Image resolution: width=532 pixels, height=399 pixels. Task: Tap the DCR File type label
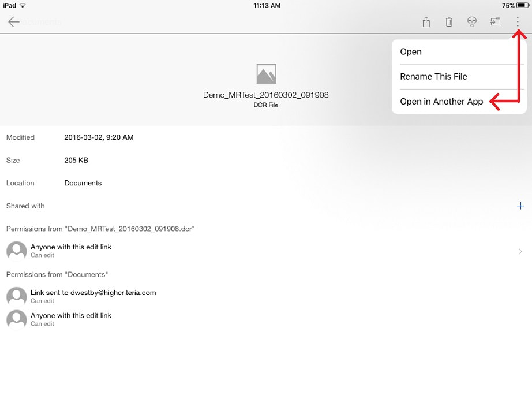[x=265, y=105]
